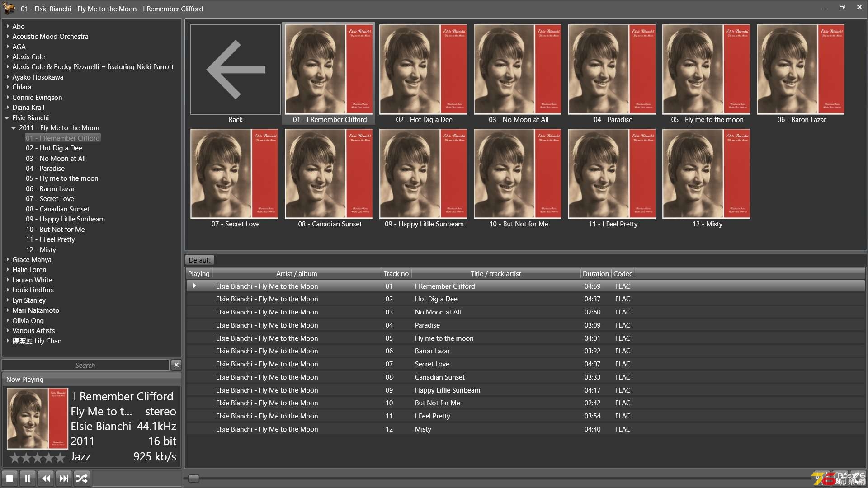Viewport: 868px width, 488px height.
Task: Click the Now Playing panel header
Action: point(91,380)
